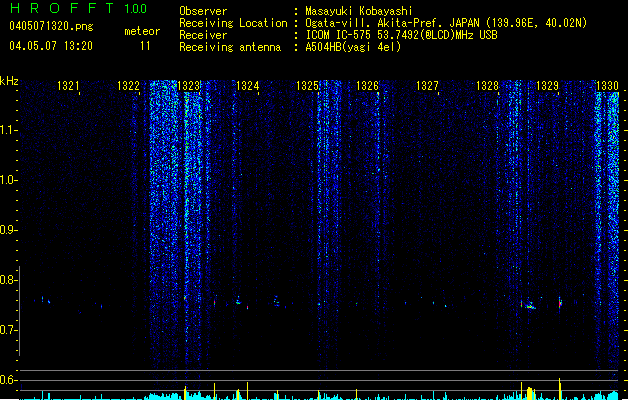This screenshot has height=400, width=629.
Task: Click the kHz axis unit label
Action: (x=9, y=81)
